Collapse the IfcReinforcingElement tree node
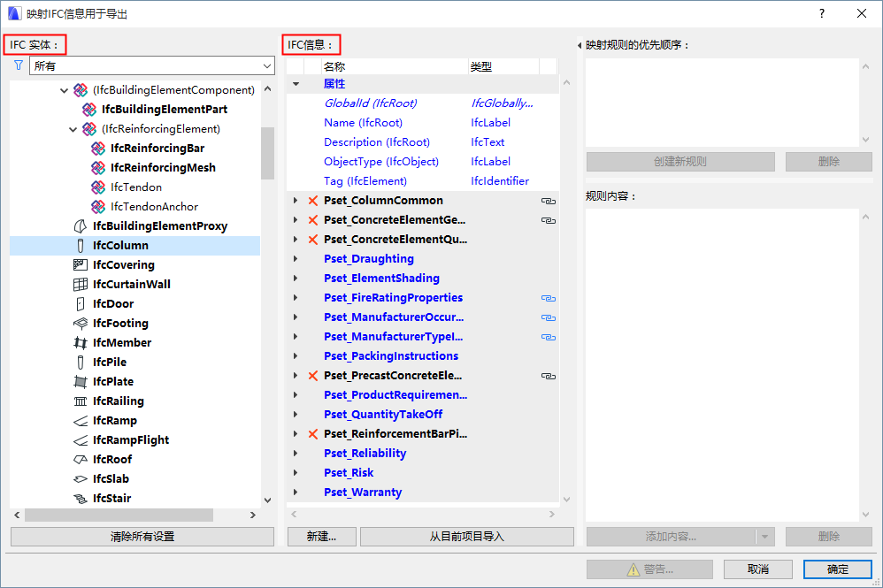Screen dimensions: 883x588 coord(73,129)
